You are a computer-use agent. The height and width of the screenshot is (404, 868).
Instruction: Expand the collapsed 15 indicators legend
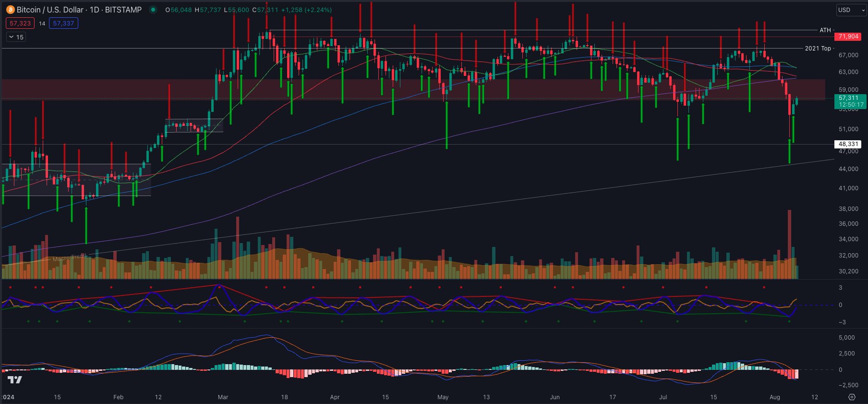16,37
